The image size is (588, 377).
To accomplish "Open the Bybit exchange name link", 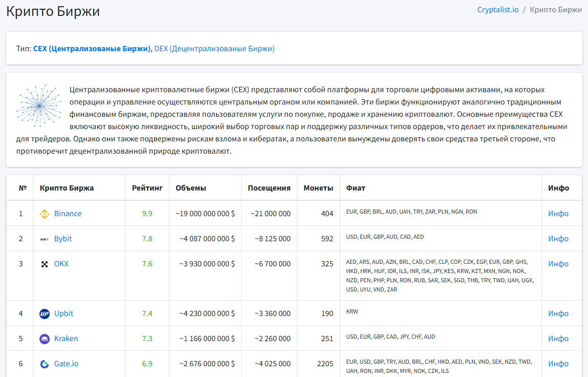I will click(x=63, y=239).
